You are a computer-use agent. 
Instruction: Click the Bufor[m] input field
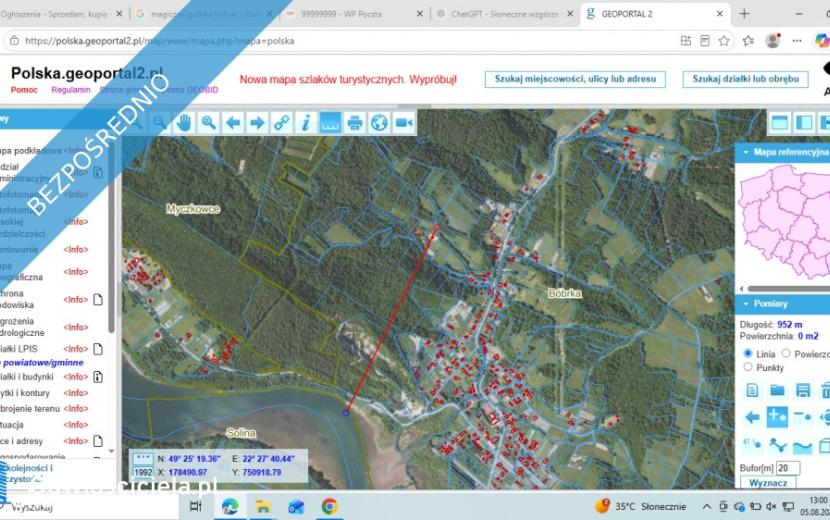pyautogui.click(x=788, y=468)
